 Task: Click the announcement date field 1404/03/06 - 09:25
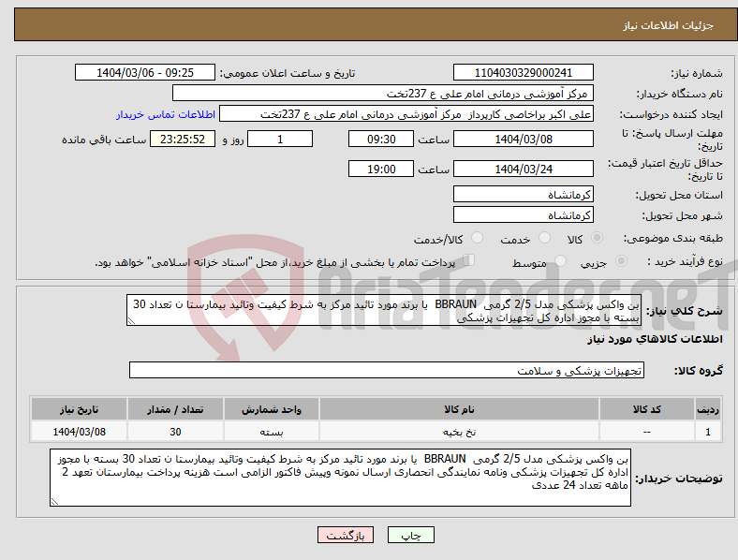(145, 72)
